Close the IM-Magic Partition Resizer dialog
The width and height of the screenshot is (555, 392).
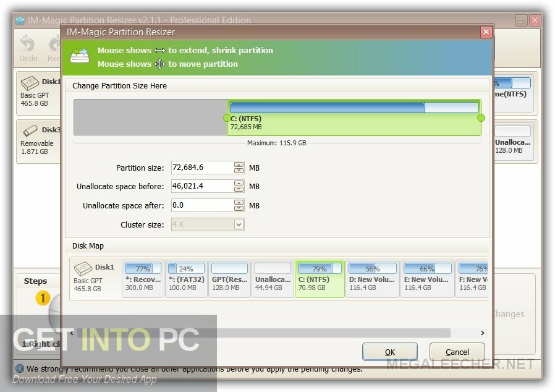click(x=486, y=32)
